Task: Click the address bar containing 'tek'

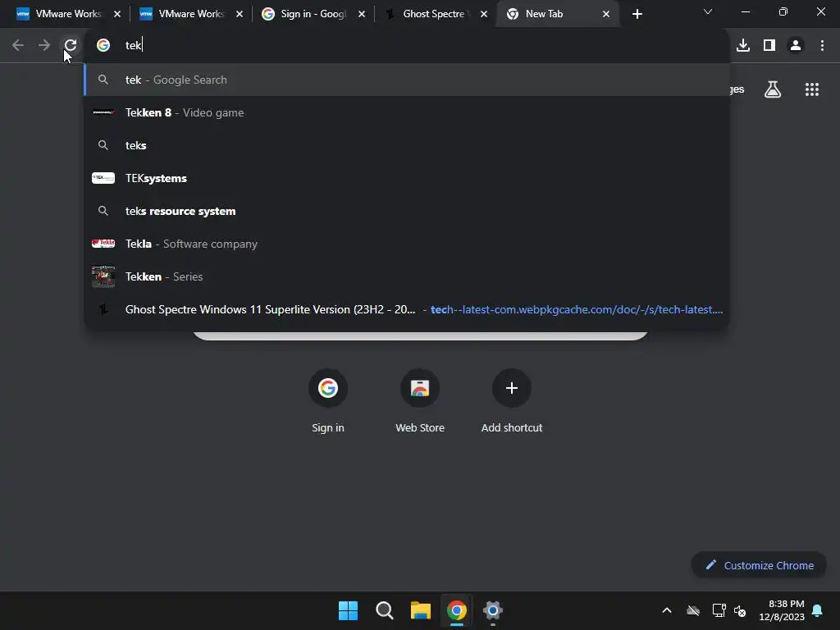Action: click(407, 46)
